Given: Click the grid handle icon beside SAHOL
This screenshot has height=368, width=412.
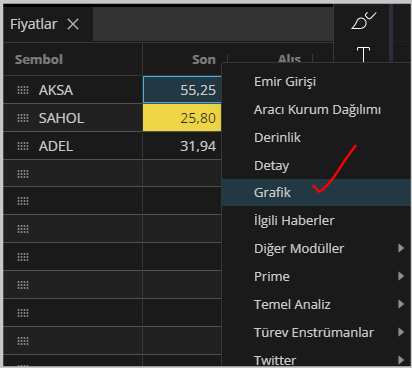Looking at the screenshot, I should [23, 118].
